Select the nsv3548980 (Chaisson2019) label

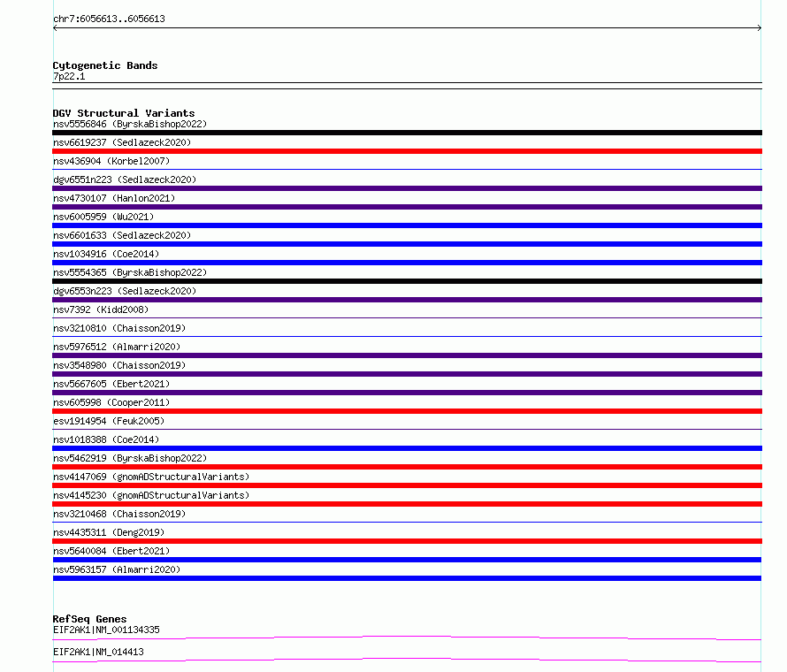tap(119, 365)
